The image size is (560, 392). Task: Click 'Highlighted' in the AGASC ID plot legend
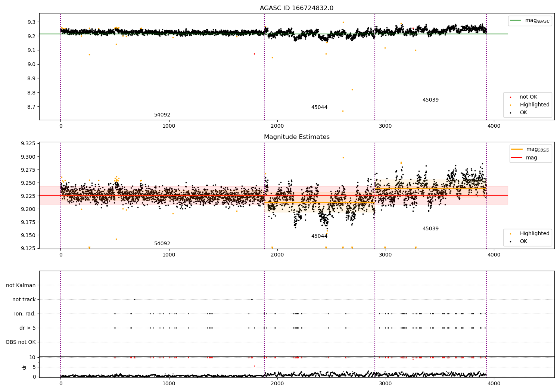(x=535, y=105)
